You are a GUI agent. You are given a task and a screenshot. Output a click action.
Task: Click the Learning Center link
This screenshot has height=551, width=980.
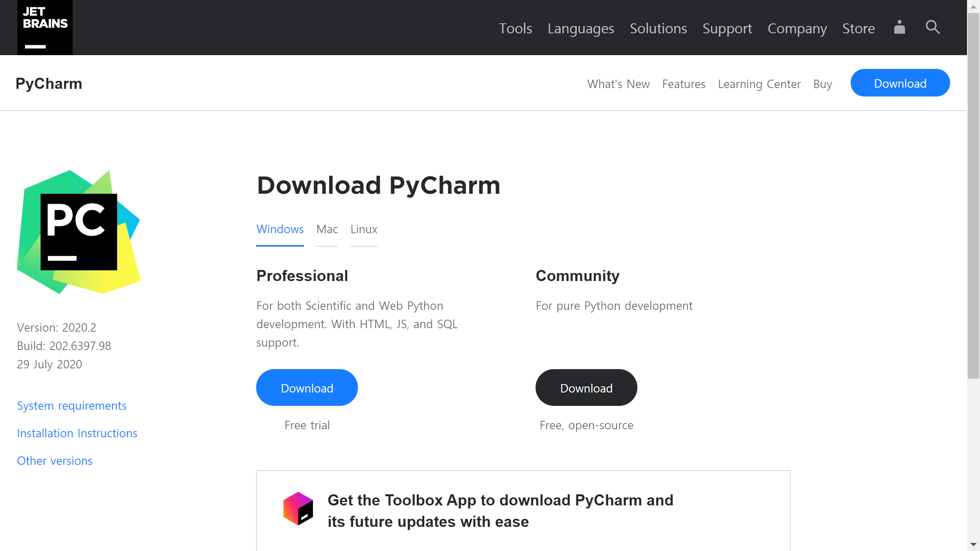[x=759, y=84]
